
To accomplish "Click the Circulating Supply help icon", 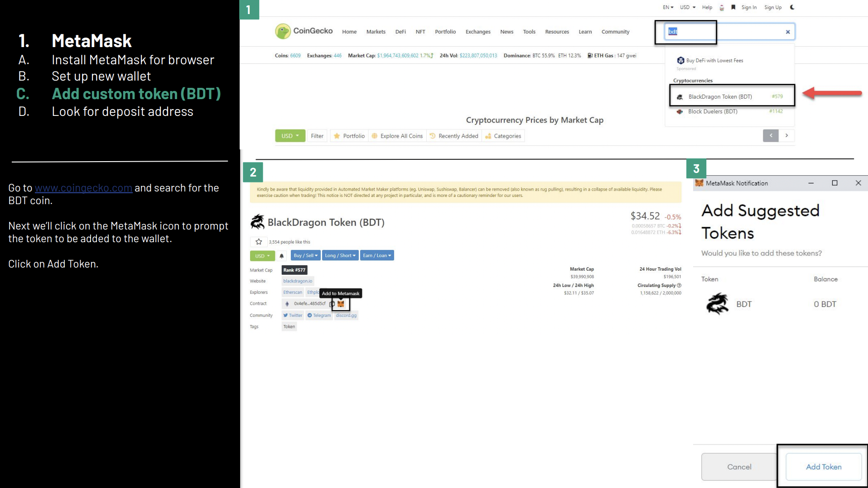I will point(679,285).
